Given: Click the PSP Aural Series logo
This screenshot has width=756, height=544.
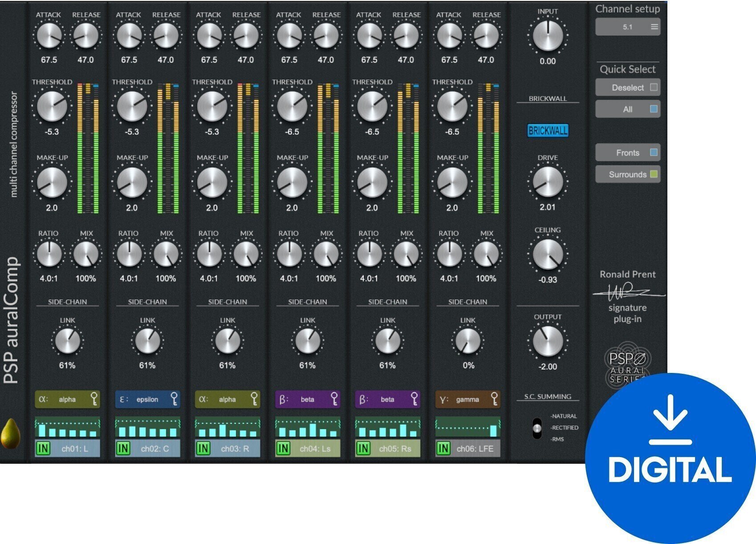Looking at the screenshot, I should click(x=628, y=364).
